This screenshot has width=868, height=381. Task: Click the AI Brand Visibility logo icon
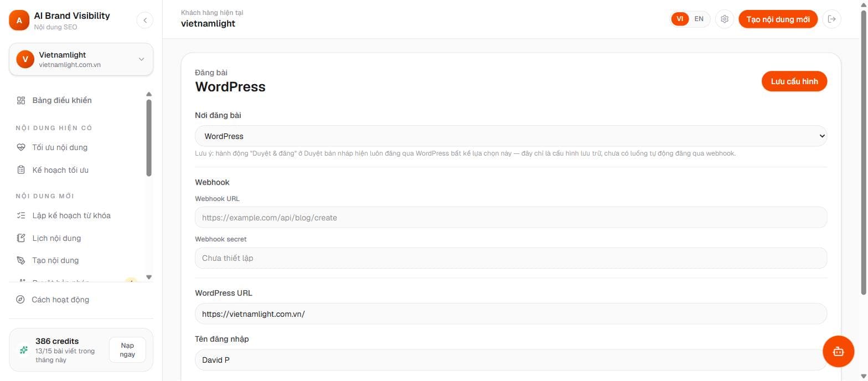[19, 20]
